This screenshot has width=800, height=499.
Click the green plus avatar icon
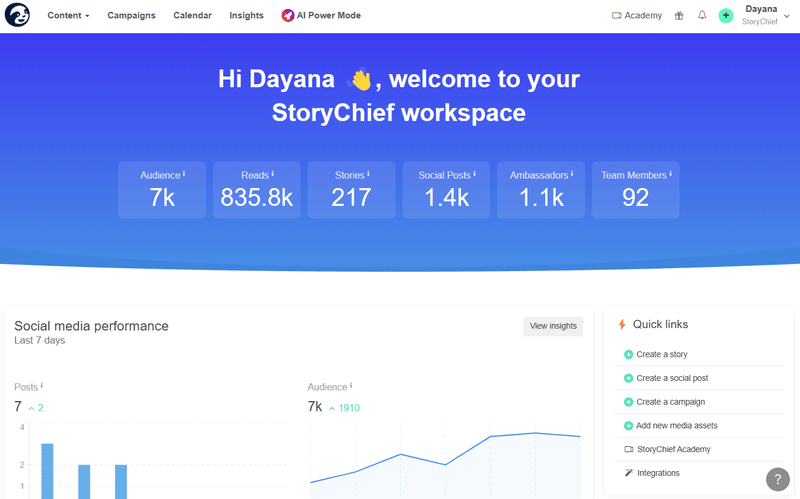[x=726, y=15]
